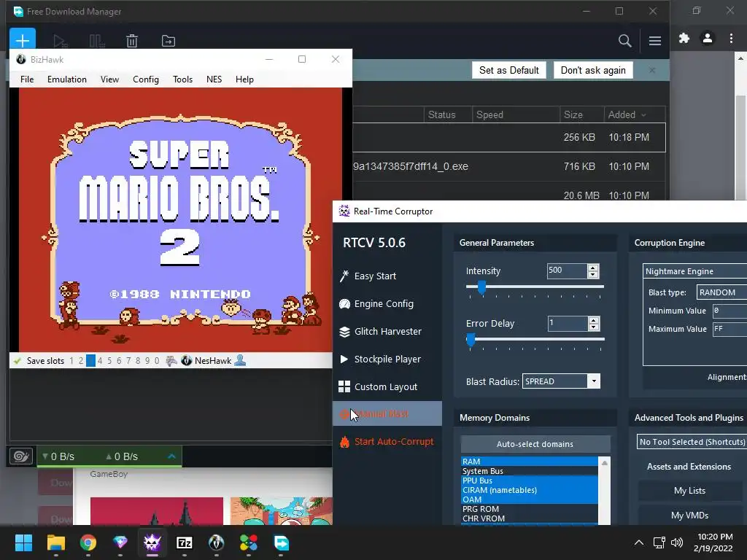
Task: Click the Start Auto-Corrupt flame icon
Action: [x=344, y=442]
